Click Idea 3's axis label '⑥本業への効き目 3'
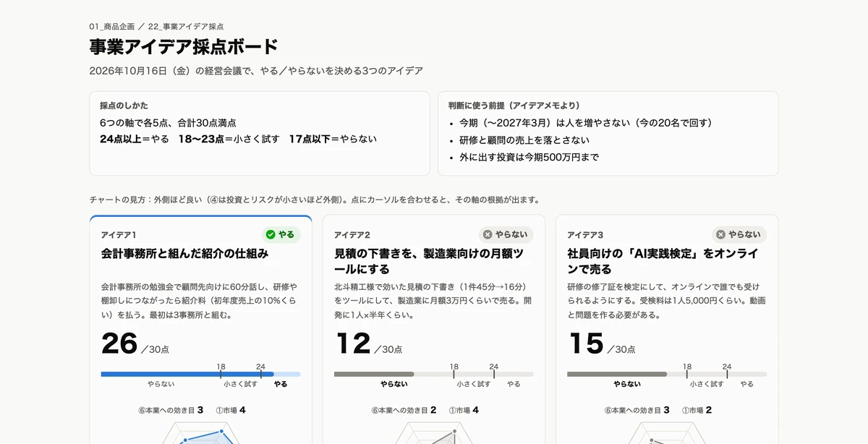 pos(637,410)
